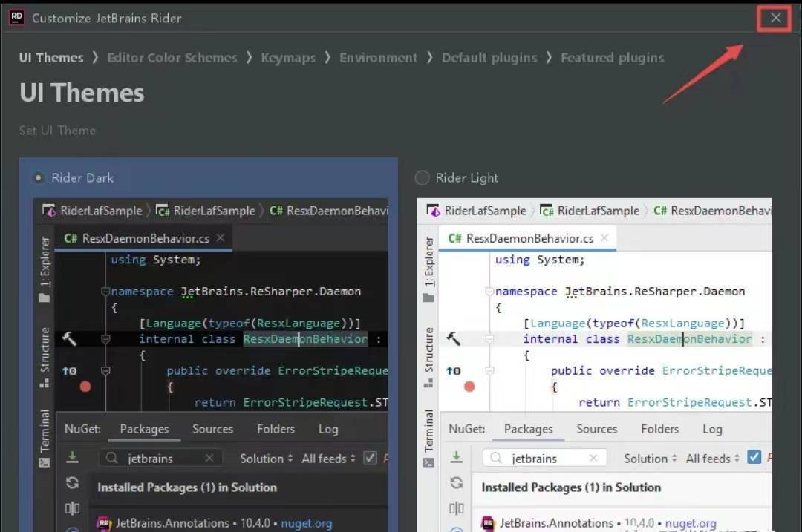
Task: Open Solution dropdown in dark preview
Action: (x=267, y=459)
